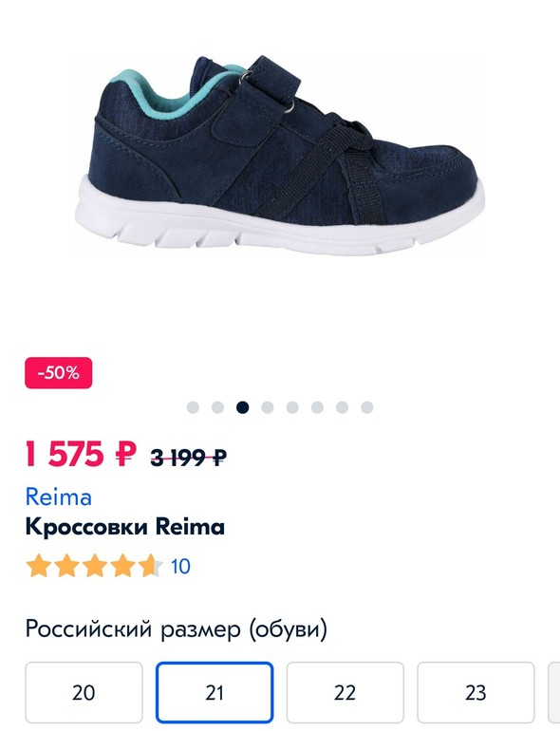Viewport: 560px width, 731px height.
Task: Click the star rating icons
Action: point(95,566)
